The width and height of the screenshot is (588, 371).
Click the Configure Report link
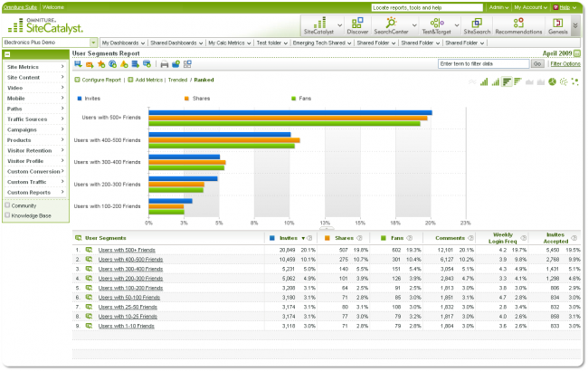coord(101,80)
